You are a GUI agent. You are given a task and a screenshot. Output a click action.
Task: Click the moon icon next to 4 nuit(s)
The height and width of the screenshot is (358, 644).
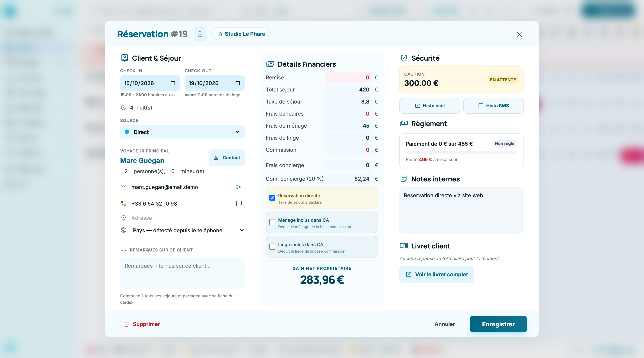pos(124,108)
